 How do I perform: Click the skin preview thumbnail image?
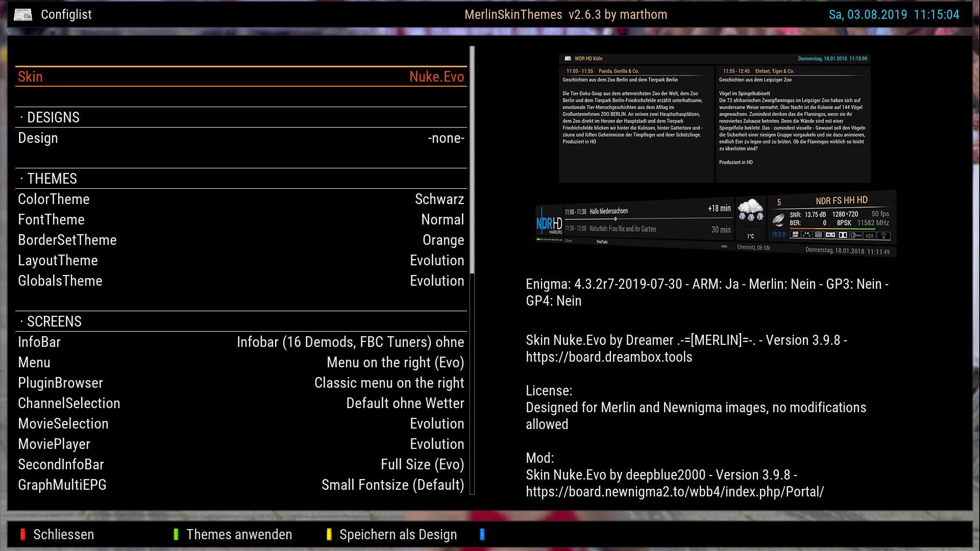(x=715, y=153)
